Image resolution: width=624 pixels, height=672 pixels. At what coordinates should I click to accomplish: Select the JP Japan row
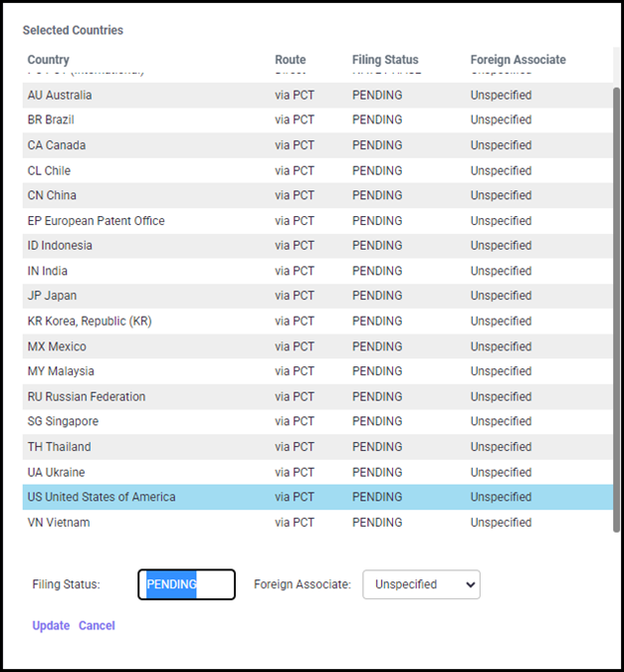tap(52, 296)
